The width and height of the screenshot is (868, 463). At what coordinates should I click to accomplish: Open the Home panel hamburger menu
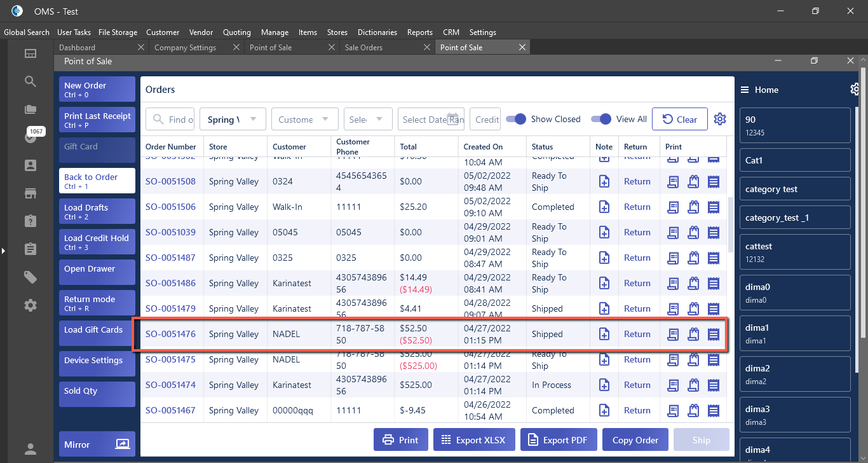pyautogui.click(x=744, y=90)
